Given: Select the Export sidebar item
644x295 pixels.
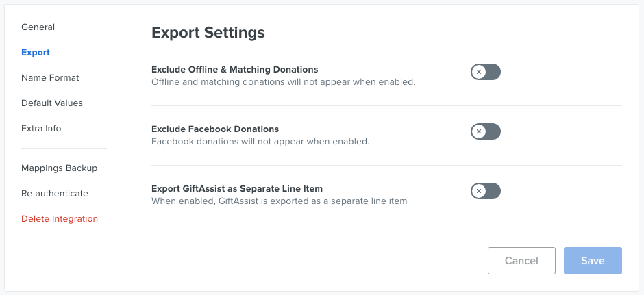Looking at the screenshot, I should 36,53.
